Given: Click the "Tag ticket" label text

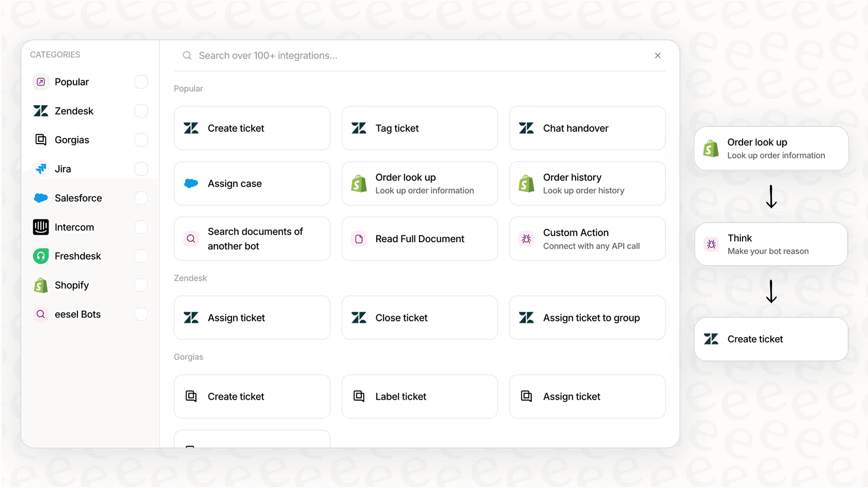Looking at the screenshot, I should 397,128.
